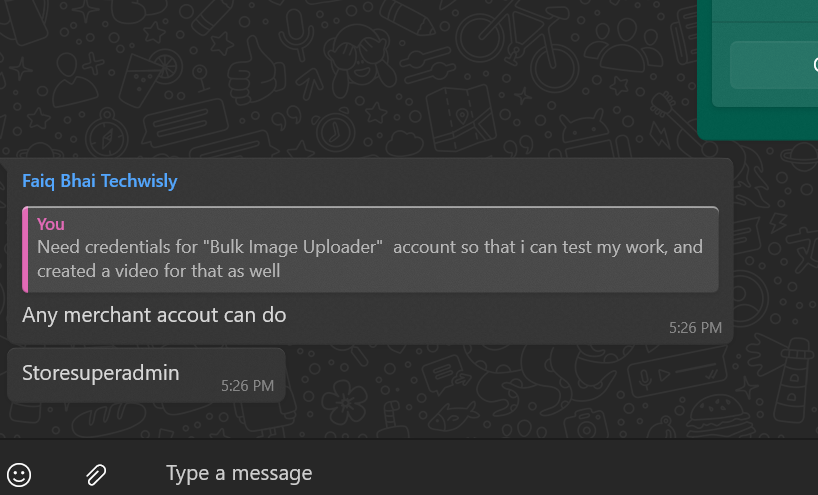Click the word "Storesuperadmin" text

coord(101,373)
